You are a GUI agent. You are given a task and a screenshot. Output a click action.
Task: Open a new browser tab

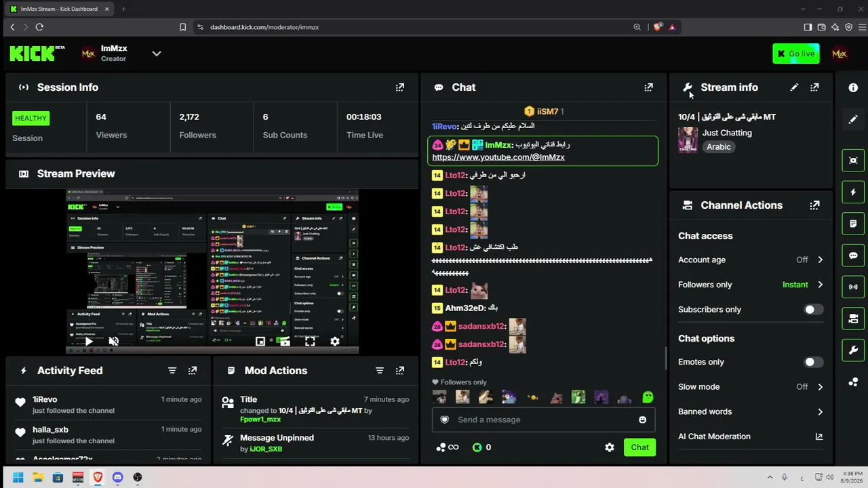pos(123,9)
